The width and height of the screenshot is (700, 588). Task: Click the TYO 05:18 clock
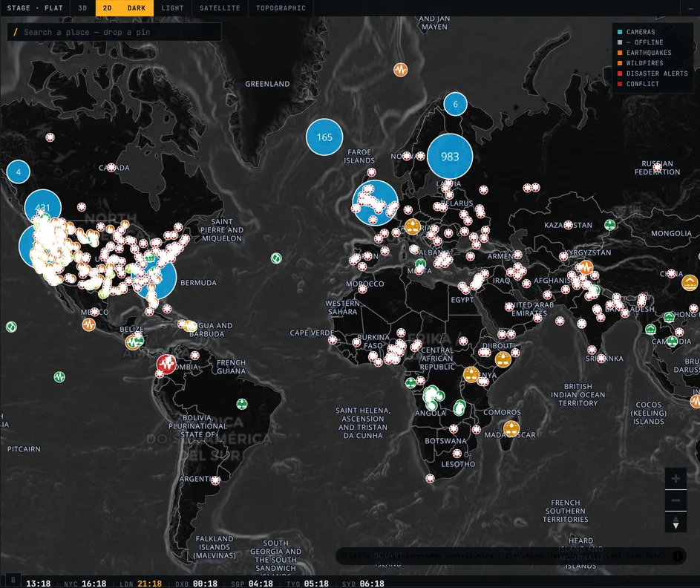(x=307, y=584)
